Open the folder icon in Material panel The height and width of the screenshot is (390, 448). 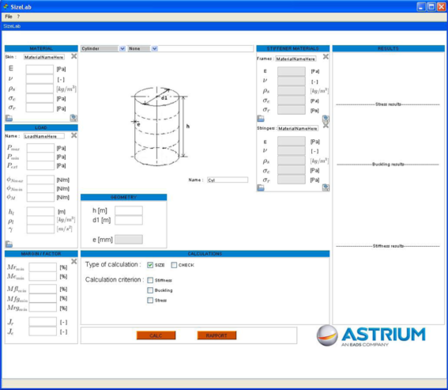click(9, 118)
